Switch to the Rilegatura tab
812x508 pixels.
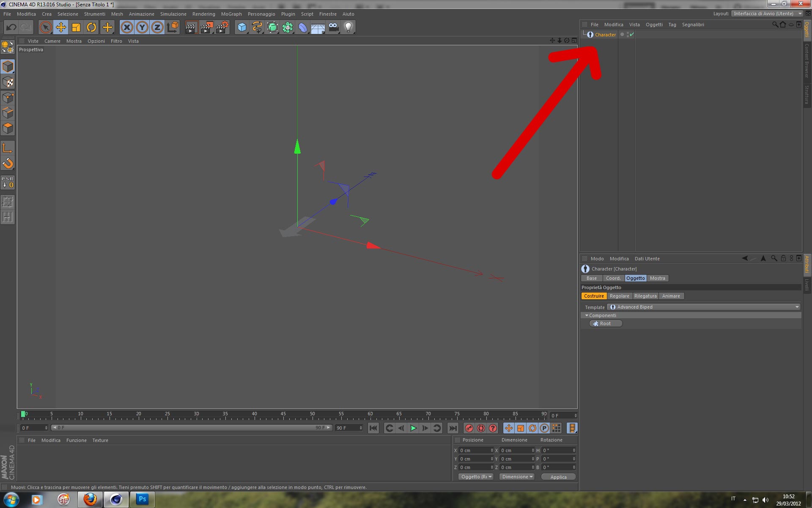click(x=645, y=296)
